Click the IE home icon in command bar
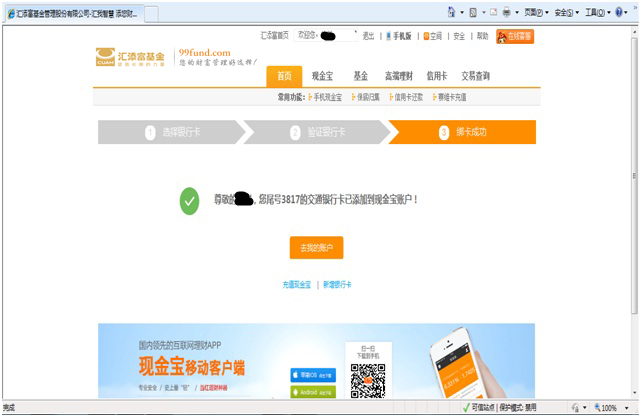 pyautogui.click(x=452, y=13)
